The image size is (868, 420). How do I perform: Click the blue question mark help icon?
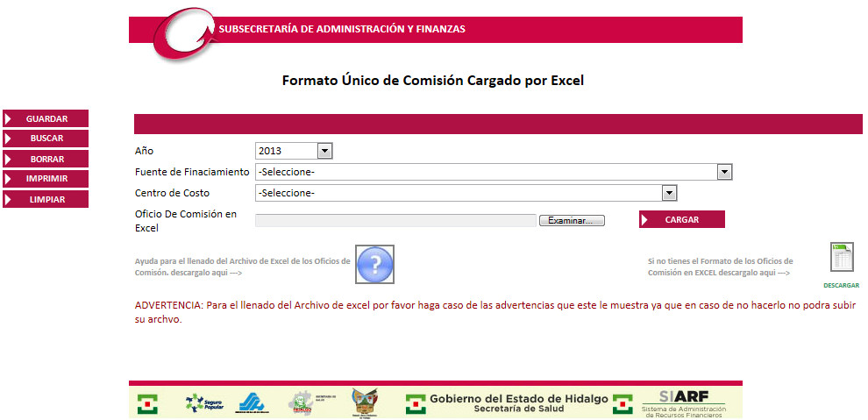tap(374, 265)
